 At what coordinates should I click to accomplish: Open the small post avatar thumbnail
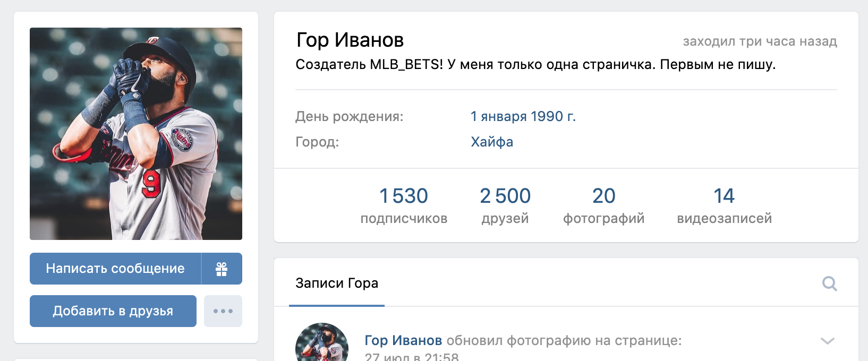click(322, 342)
